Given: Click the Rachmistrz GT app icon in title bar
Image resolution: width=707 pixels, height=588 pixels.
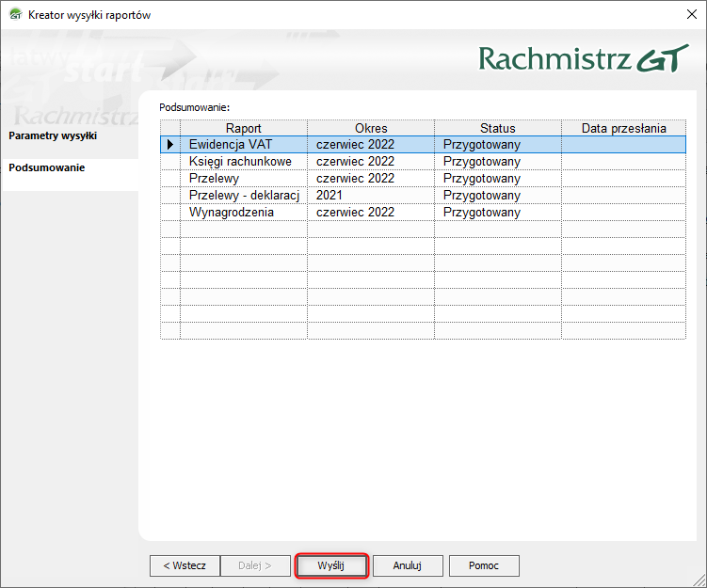Looking at the screenshot, I should pyautogui.click(x=15, y=14).
